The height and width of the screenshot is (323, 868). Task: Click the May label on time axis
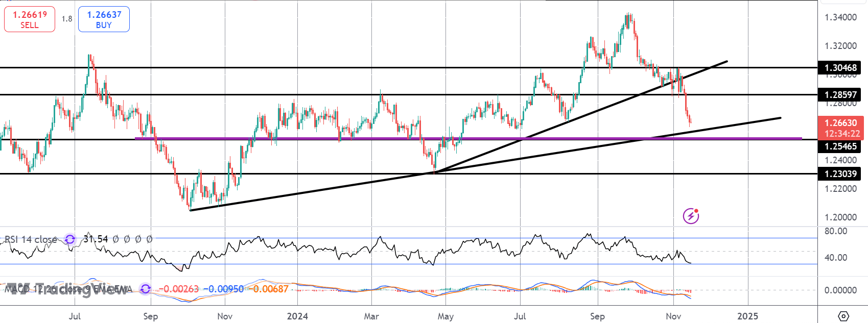[x=445, y=316]
